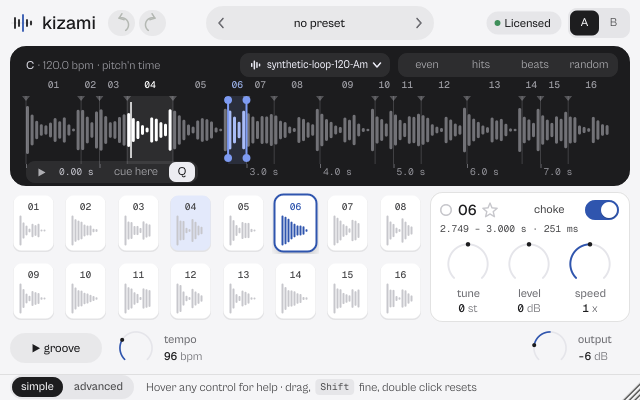Trigger slice pad 05
This screenshot has width=640, height=400.
243,223
